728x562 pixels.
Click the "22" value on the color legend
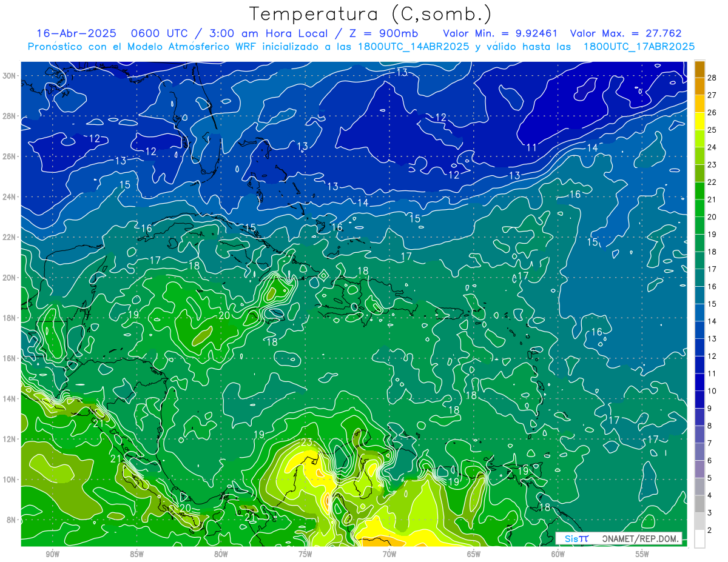[712, 182]
